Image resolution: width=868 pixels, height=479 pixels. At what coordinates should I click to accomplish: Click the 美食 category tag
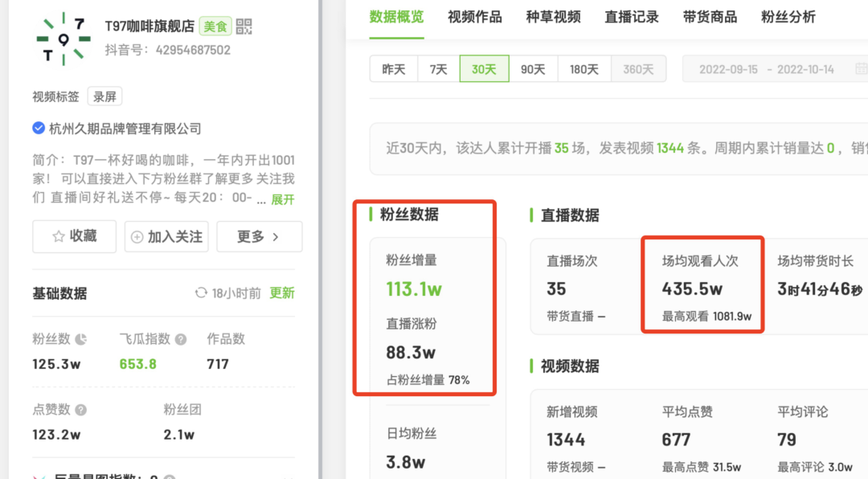(215, 26)
